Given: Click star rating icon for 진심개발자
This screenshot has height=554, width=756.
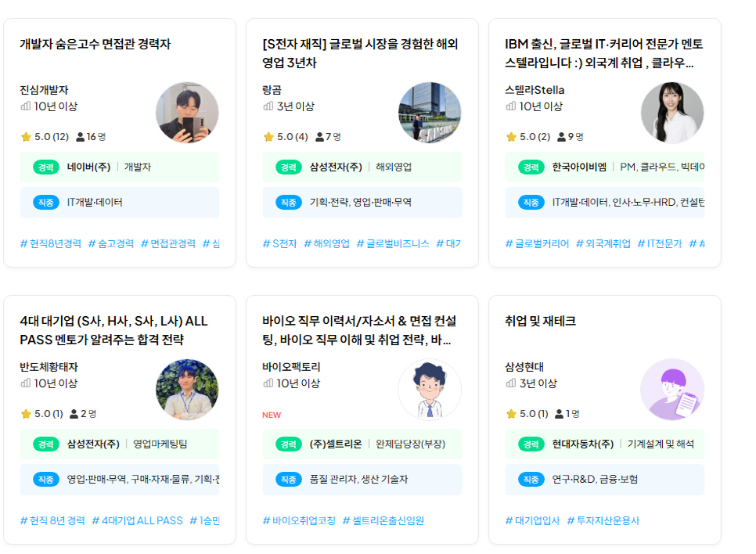Looking at the screenshot, I should tap(26, 137).
